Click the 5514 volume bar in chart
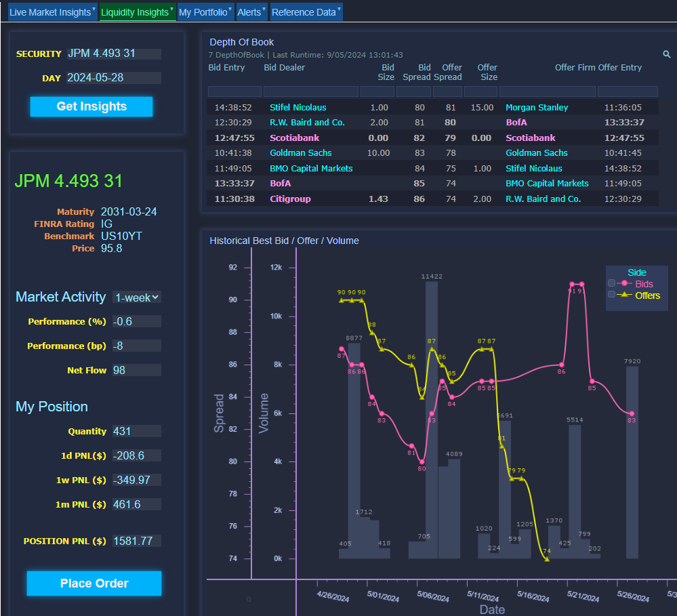The image size is (677, 616). pyautogui.click(x=575, y=492)
